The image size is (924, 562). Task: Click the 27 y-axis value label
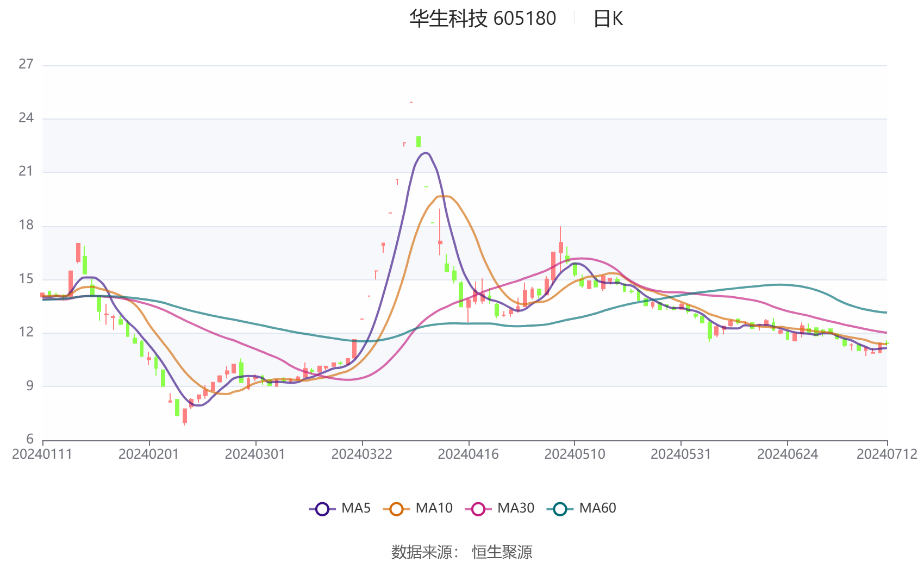[x=26, y=64]
